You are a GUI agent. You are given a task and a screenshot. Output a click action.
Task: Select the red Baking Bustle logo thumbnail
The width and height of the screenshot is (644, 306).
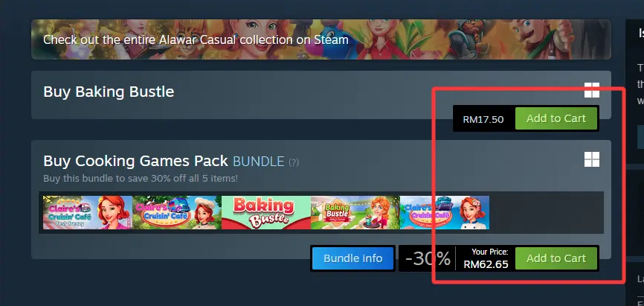click(266, 212)
